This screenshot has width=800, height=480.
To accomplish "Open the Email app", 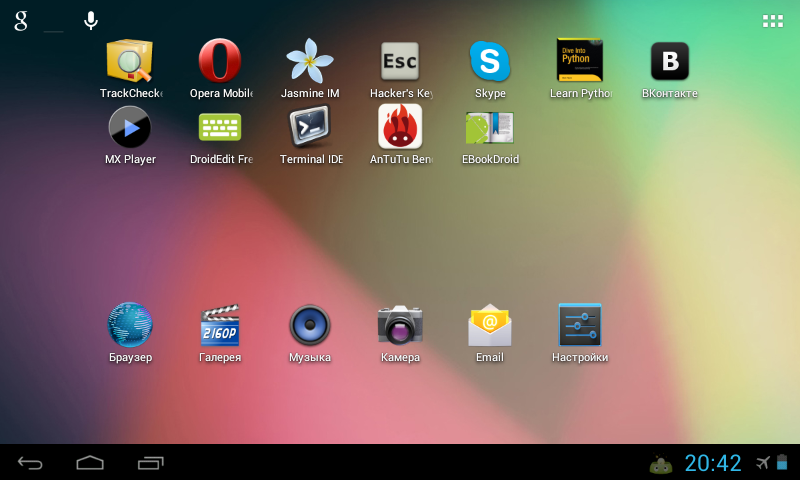I will point(490,325).
